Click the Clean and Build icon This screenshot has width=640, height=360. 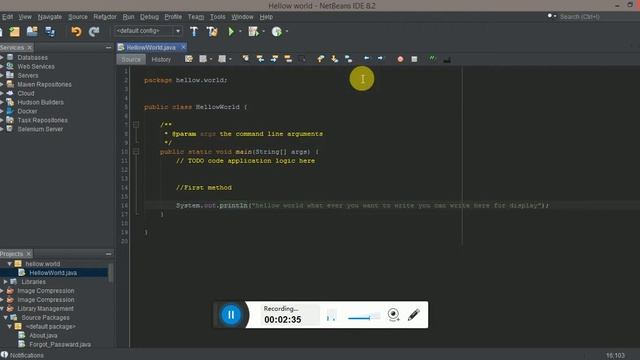[212, 31]
